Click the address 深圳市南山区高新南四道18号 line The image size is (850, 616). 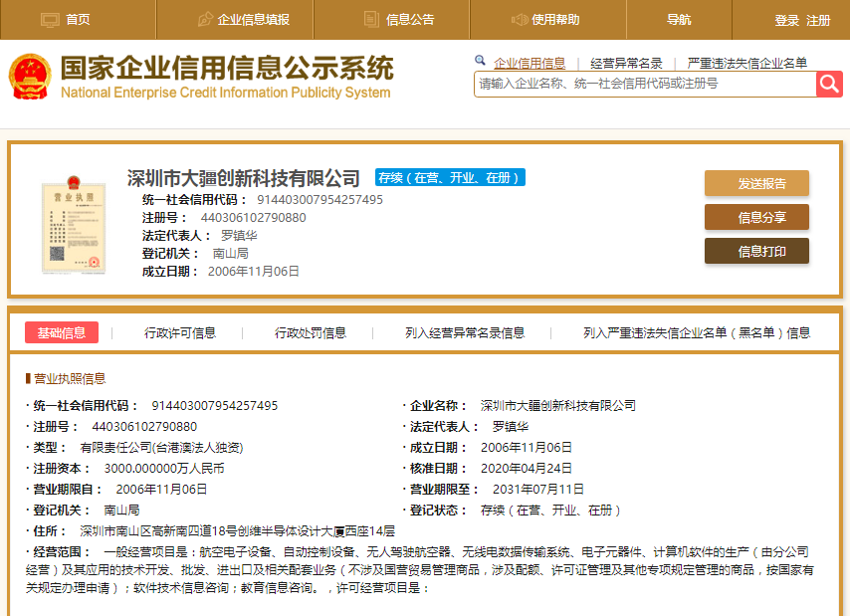pos(238,531)
